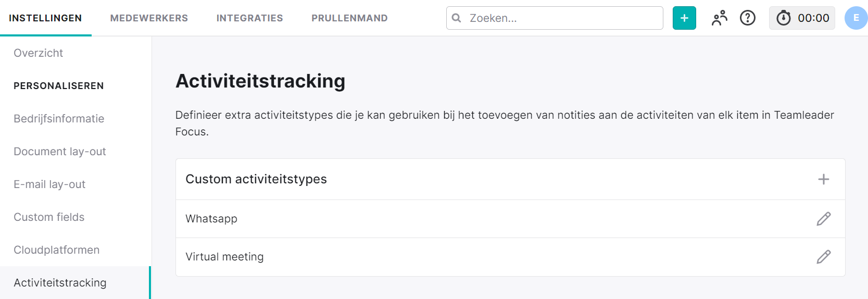
Task: Focus the Zoeken search field
Action: click(555, 18)
